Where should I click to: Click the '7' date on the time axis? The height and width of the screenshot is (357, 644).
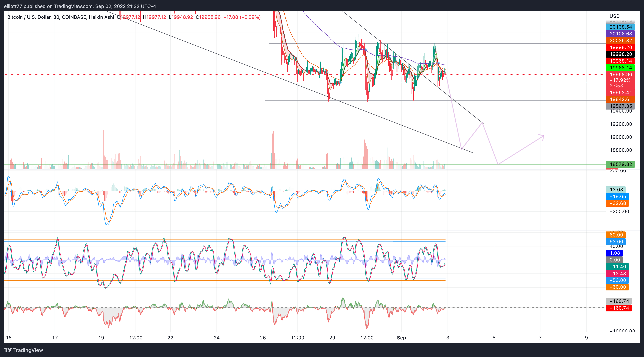tap(540, 338)
